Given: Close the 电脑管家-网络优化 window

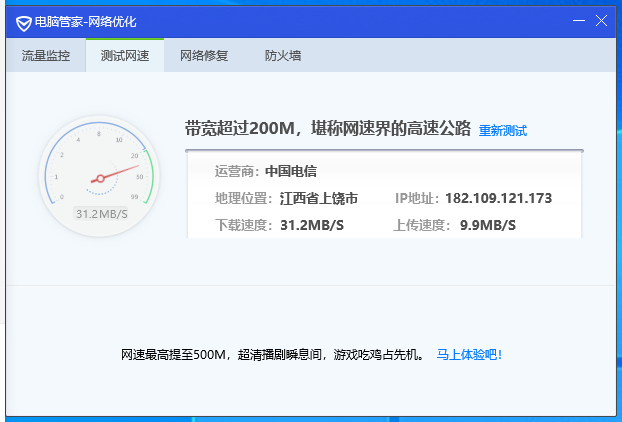Looking at the screenshot, I should click(601, 20).
